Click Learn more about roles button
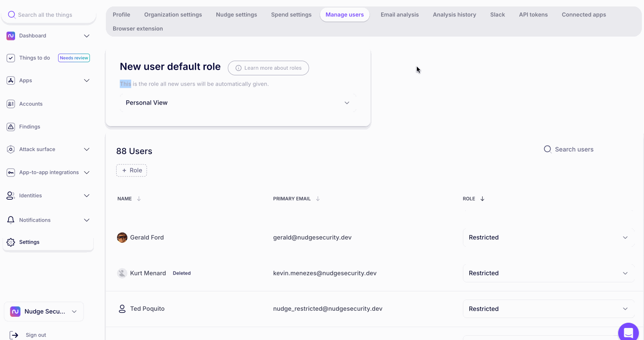Viewport: 644px width, 340px height. point(268,68)
